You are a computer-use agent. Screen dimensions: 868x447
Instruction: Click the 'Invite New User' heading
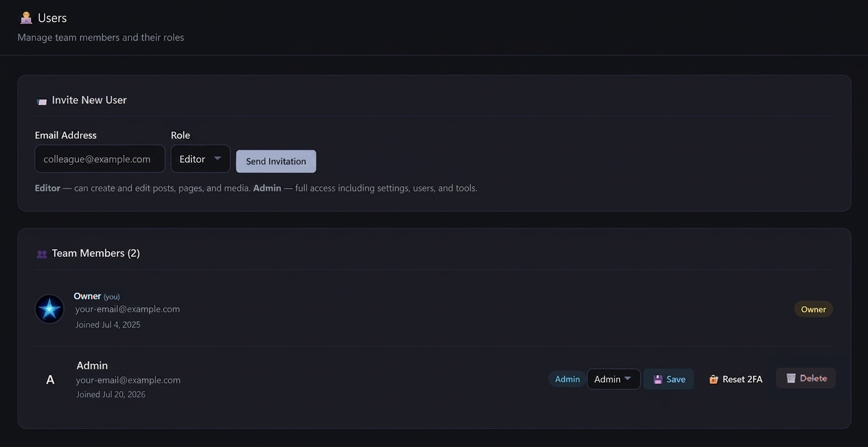89,100
